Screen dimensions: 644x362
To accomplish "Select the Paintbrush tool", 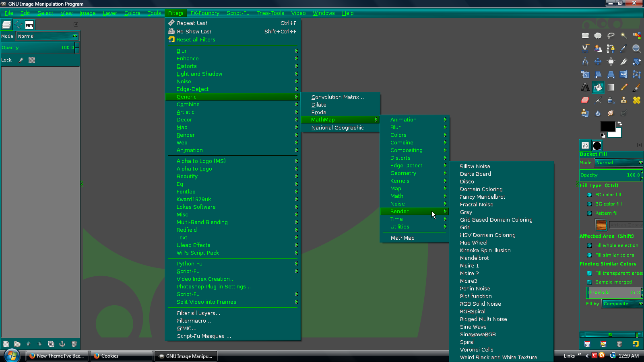I will pos(637,87).
